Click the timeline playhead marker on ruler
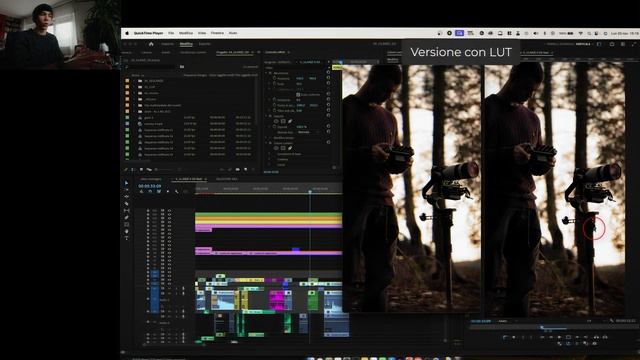 (310, 191)
